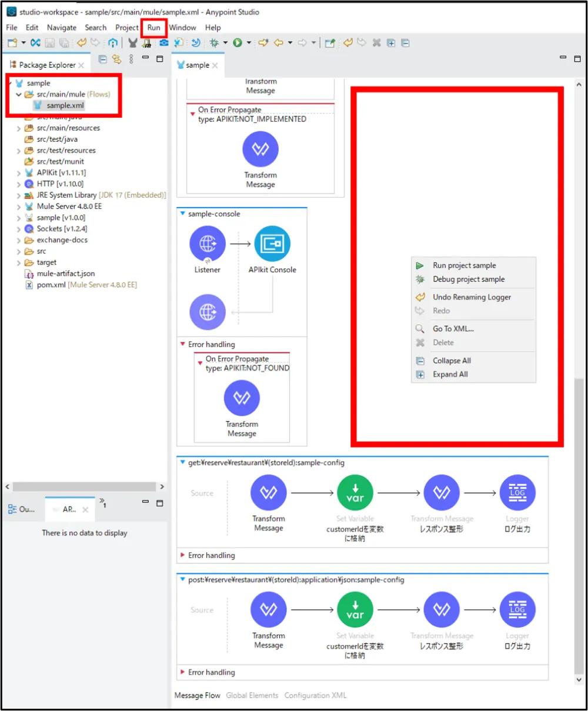Open the Run menu
The width and height of the screenshot is (588, 711).
point(153,28)
